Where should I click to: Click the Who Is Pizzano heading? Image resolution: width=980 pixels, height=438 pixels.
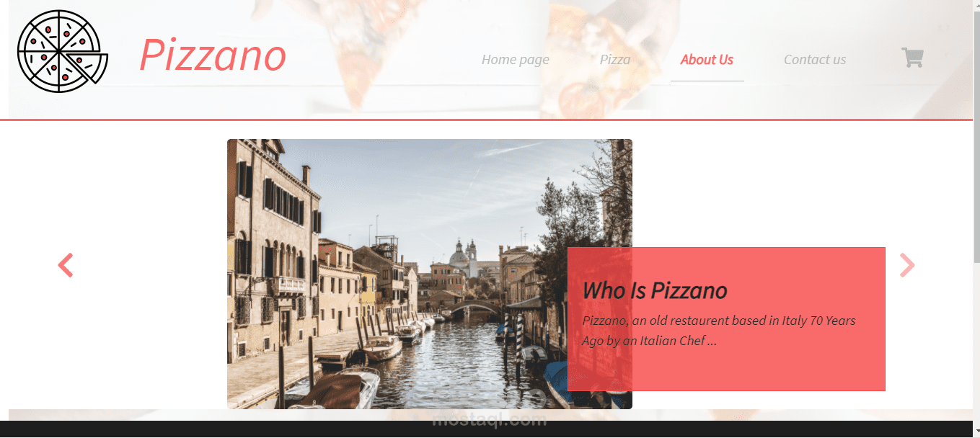(x=655, y=290)
